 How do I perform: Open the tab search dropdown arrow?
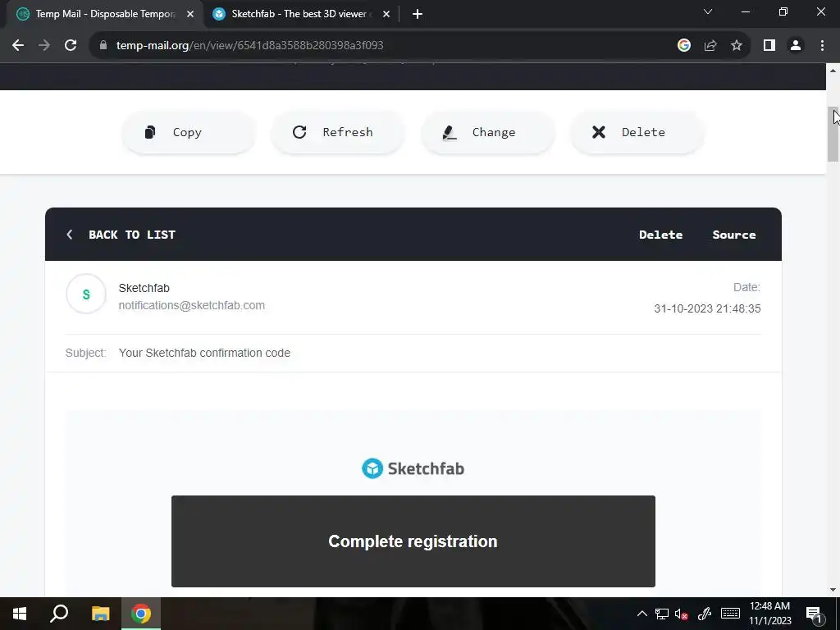pyautogui.click(x=708, y=11)
